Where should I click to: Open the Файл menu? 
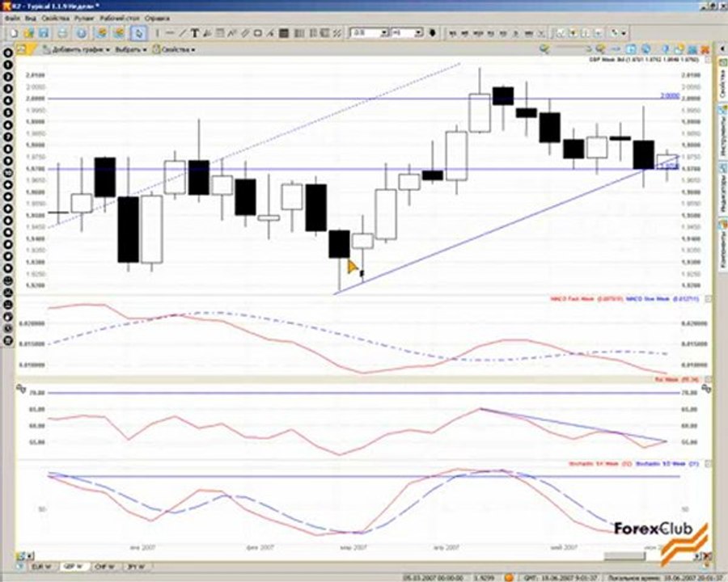(x=12, y=19)
